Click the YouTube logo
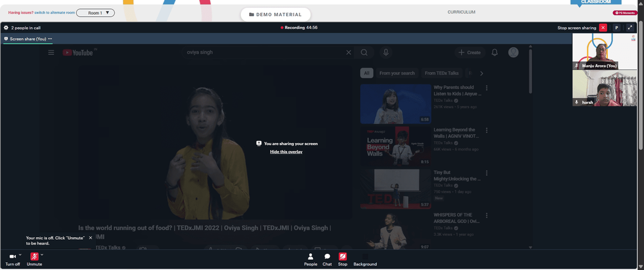The width and height of the screenshot is (644, 270). click(78, 52)
